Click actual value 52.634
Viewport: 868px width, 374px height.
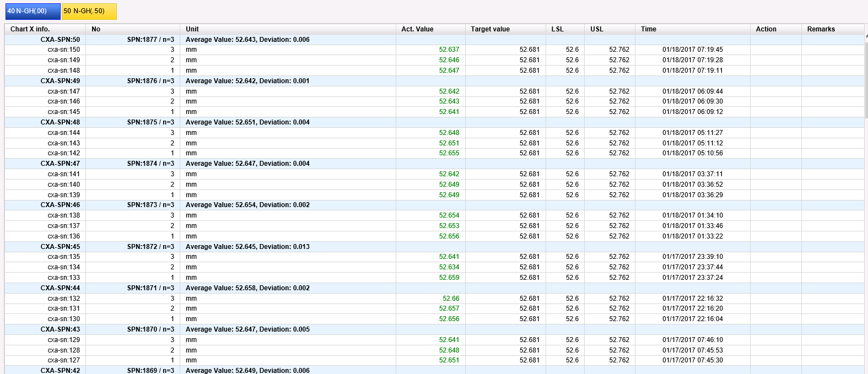[449, 267]
